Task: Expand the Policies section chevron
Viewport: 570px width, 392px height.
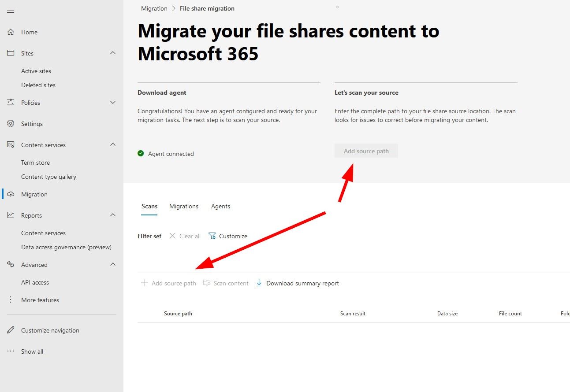Action: [113, 102]
